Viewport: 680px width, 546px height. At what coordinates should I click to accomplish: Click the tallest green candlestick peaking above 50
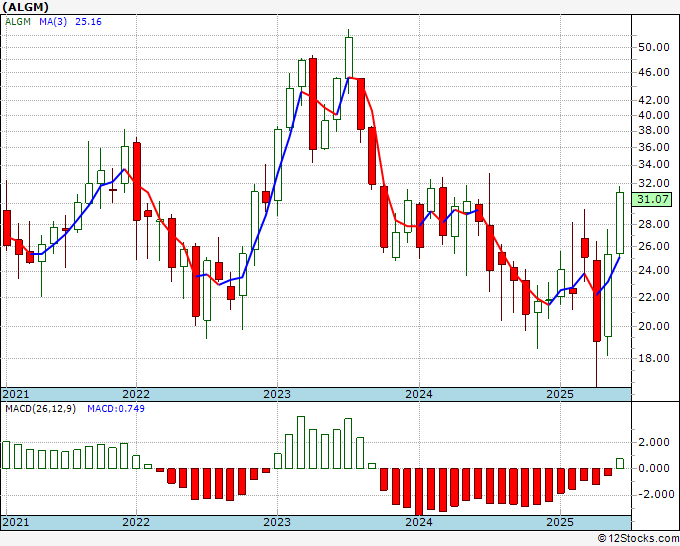pos(349,58)
